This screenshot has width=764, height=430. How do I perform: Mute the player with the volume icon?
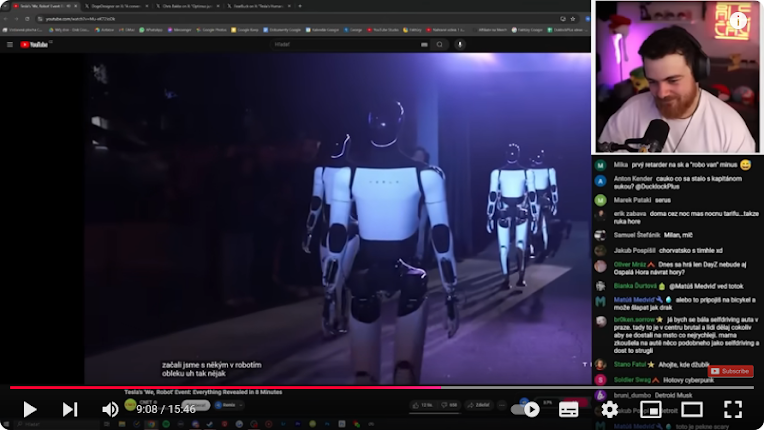point(110,409)
